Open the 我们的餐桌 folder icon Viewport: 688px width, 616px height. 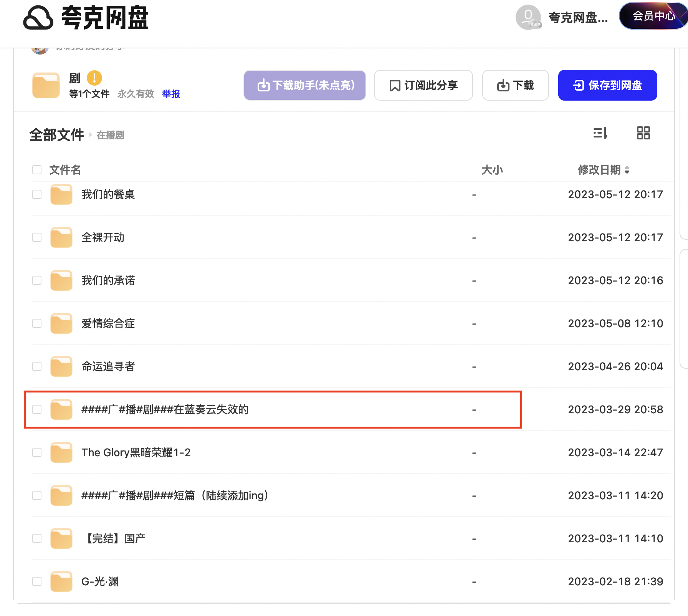(x=61, y=195)
